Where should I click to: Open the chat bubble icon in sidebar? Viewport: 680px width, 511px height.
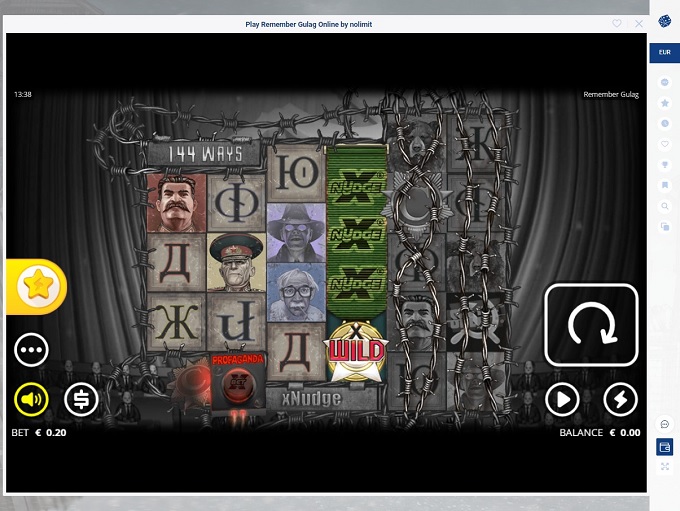(x=665, y=424)
